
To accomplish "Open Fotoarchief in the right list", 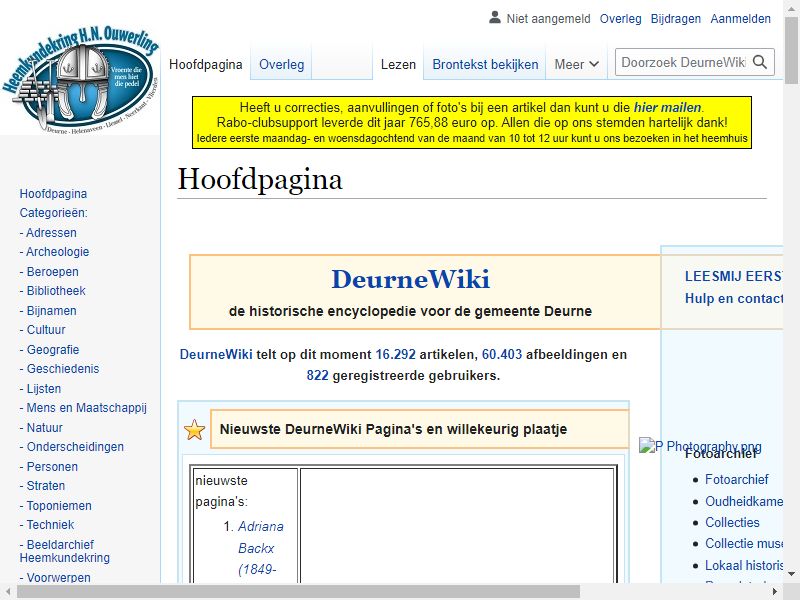I will pyautogui.click(x=736, y=480).
